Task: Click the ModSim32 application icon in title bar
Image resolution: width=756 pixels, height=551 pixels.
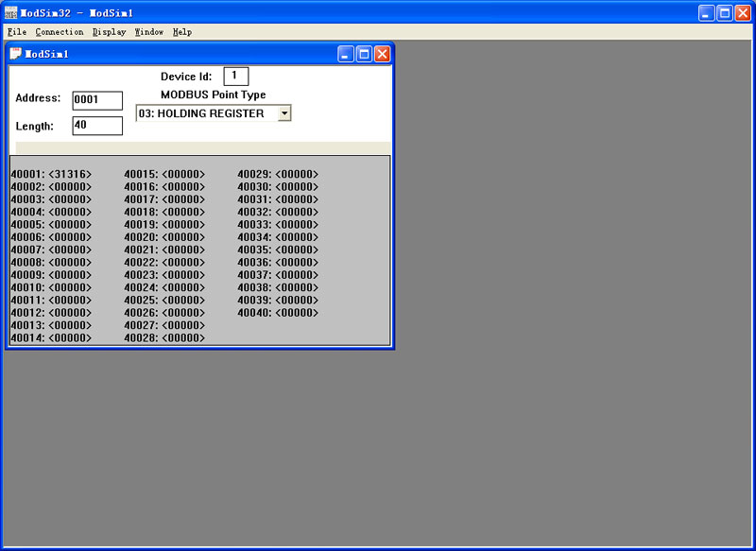Action: 10,12
